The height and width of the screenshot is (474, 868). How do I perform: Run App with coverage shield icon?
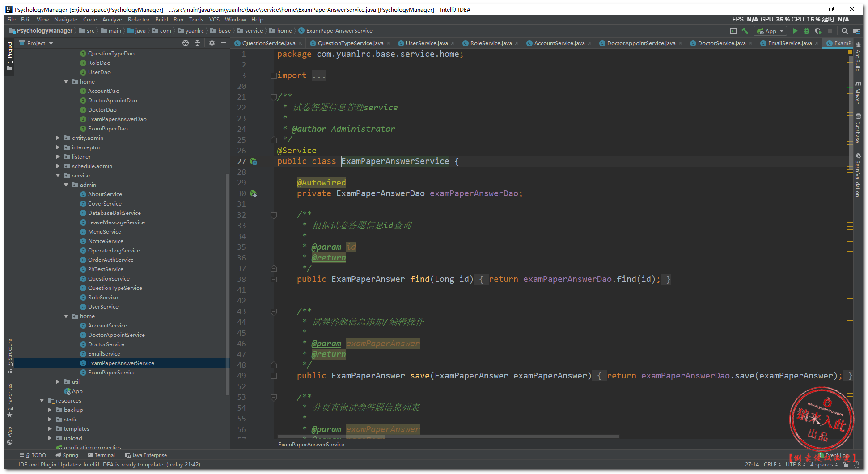click(x=818, y=31)
